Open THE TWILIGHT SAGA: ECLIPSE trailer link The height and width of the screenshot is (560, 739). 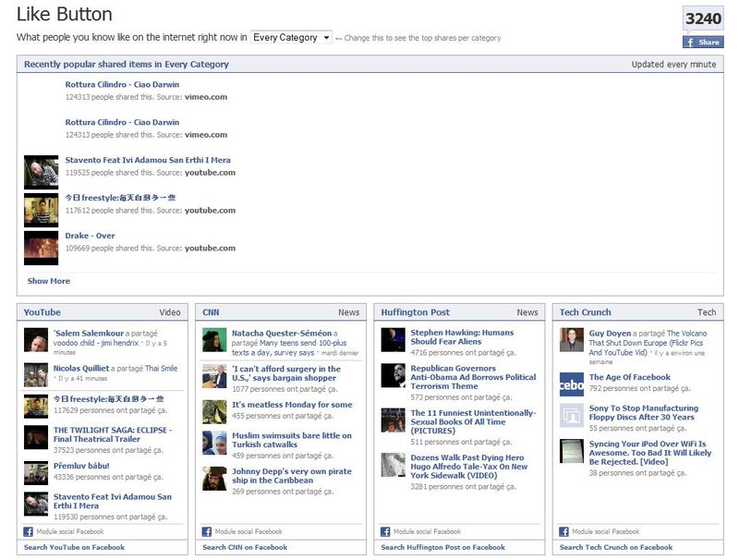pyautogui.click(x=113, y=434)
